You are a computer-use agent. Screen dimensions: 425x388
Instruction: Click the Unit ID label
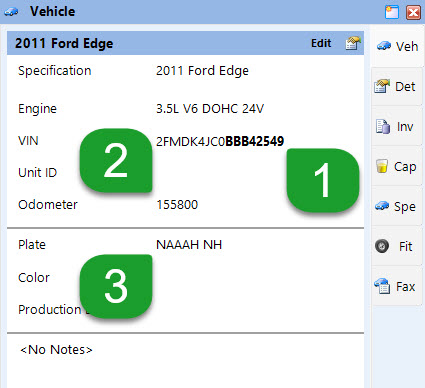38,173
